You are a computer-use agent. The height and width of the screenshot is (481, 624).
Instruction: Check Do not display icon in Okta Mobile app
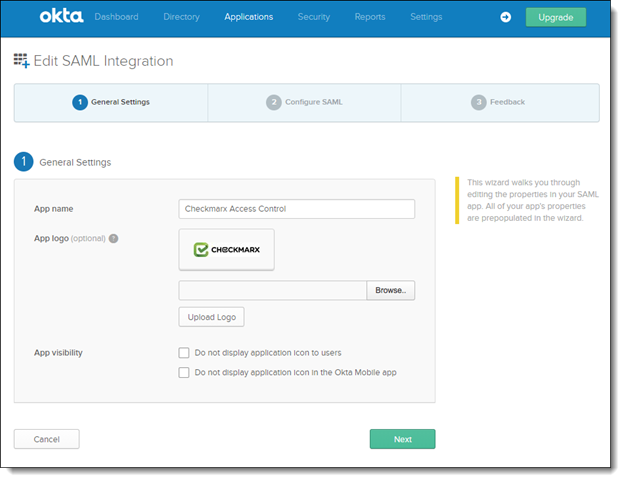(184, 372)
